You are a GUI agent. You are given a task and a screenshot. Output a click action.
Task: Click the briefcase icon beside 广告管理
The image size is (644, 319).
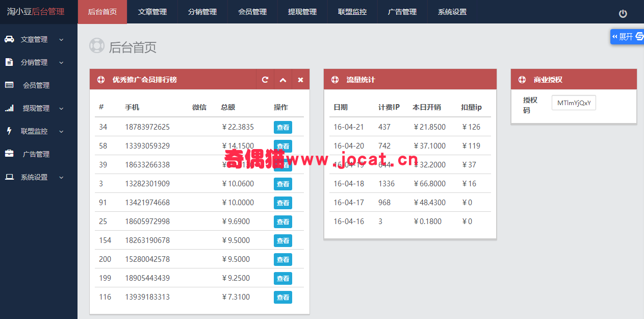[9, 154]
